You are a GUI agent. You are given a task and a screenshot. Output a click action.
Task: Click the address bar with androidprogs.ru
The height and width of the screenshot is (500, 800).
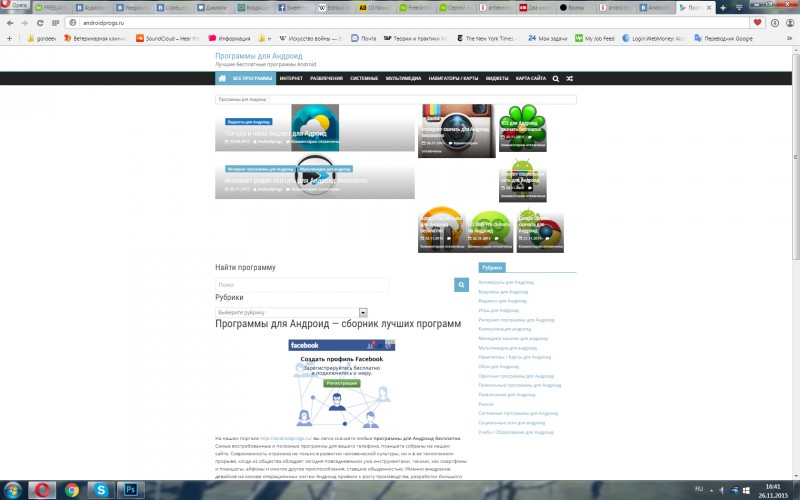[x=407, y=23]
